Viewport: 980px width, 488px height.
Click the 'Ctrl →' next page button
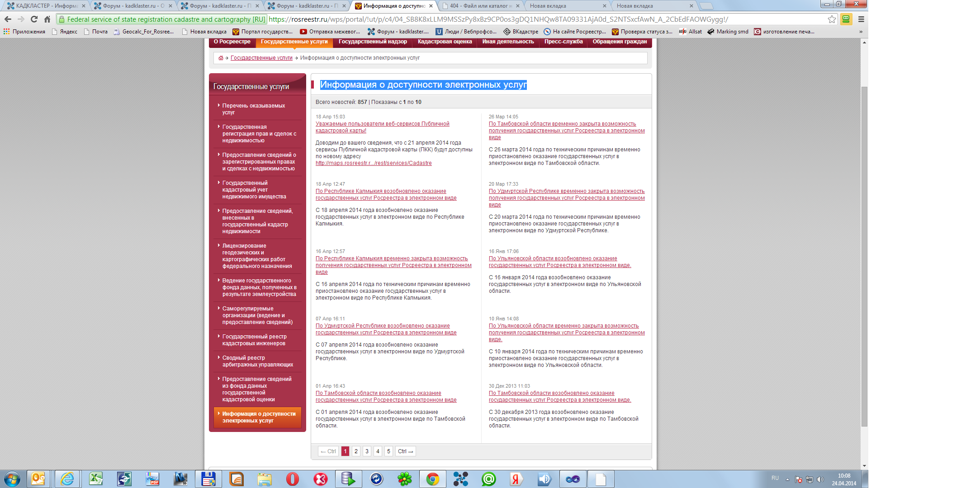tap(406, 451)
